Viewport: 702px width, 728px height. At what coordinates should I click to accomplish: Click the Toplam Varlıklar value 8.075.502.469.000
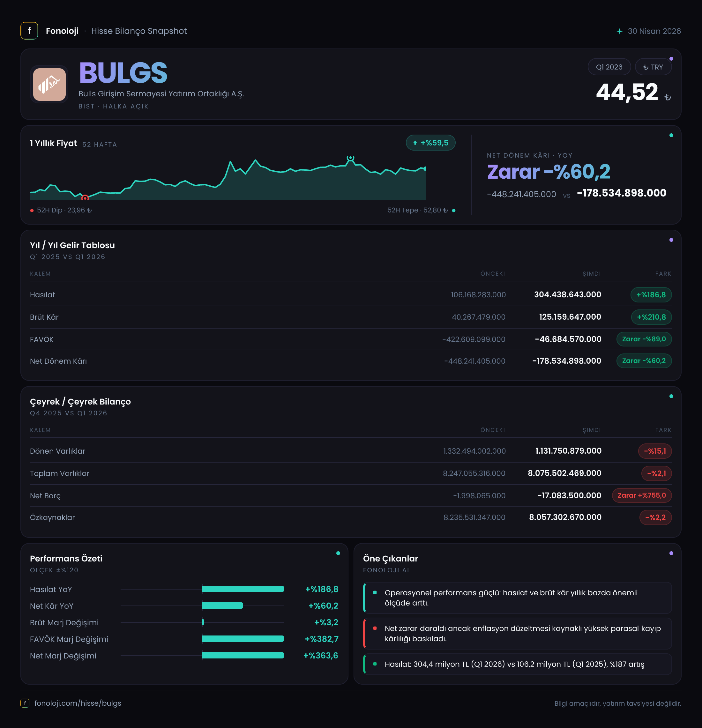pos(564,473)
